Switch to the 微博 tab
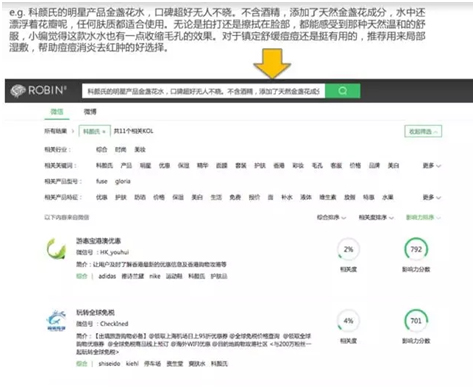The width and height of the screenshot is (475, 389). coord(90,112)
